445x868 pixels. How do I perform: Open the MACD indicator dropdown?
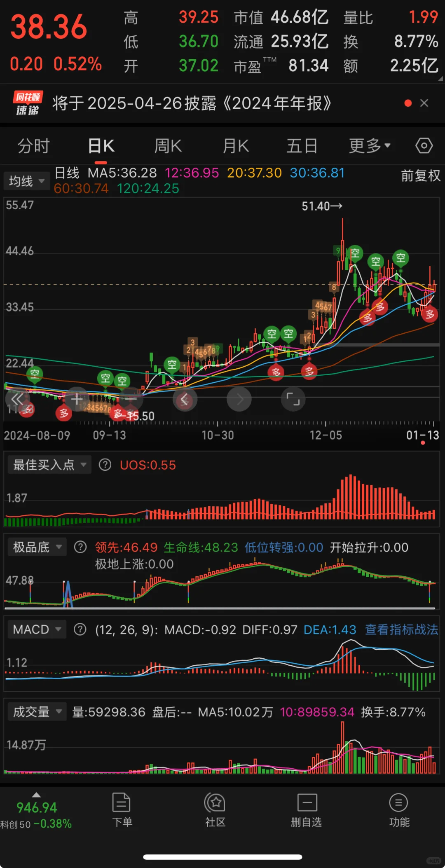pos(37,629)
